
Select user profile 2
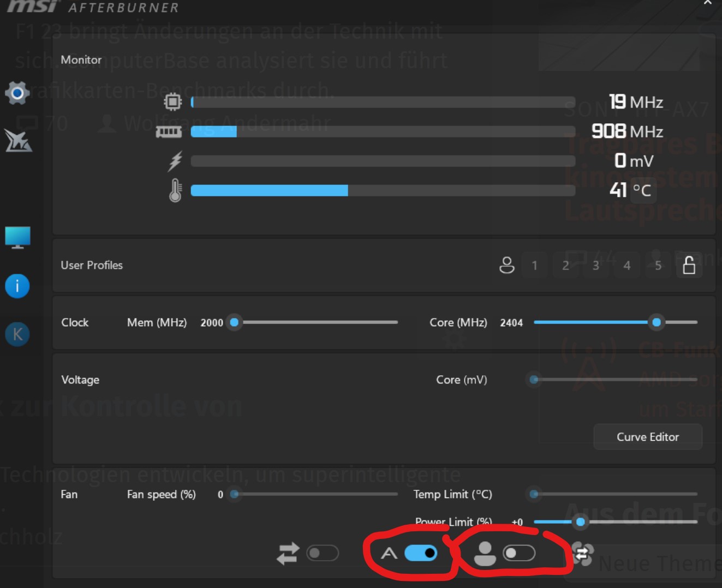coord(566,265)
